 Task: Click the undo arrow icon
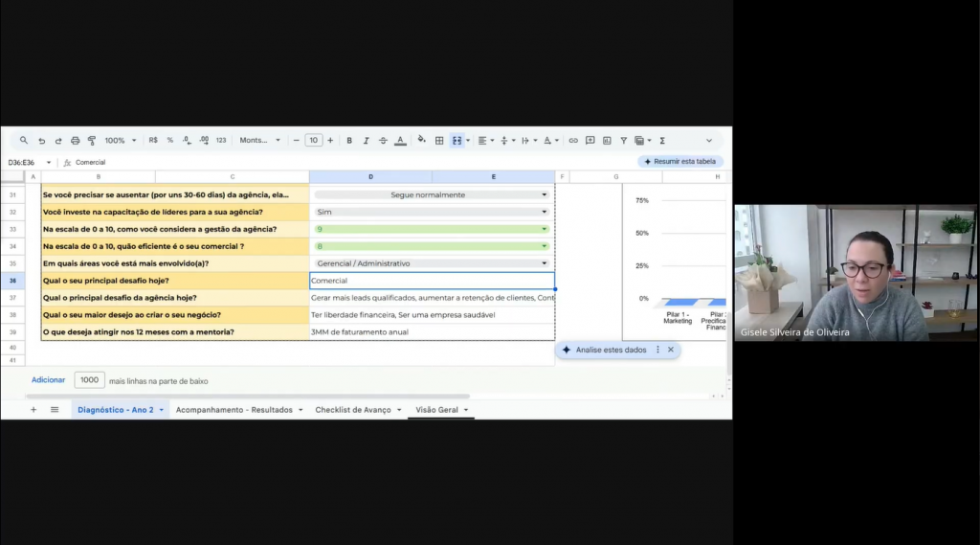click(41, 141)
